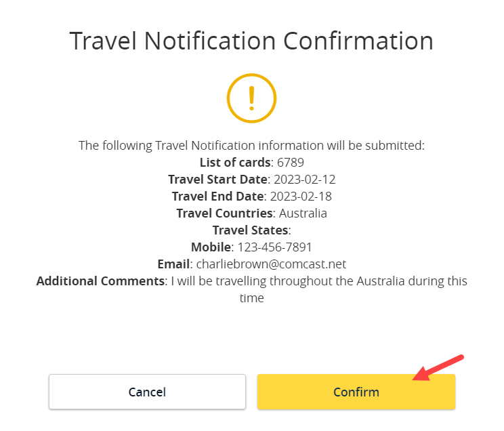Select the country value Australia
504x431 pixels.
(x=303, y=213)
